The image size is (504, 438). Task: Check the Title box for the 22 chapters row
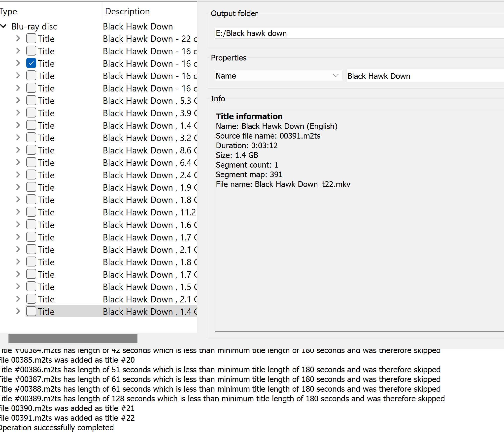pyautogui.click(x=31, y=39)
